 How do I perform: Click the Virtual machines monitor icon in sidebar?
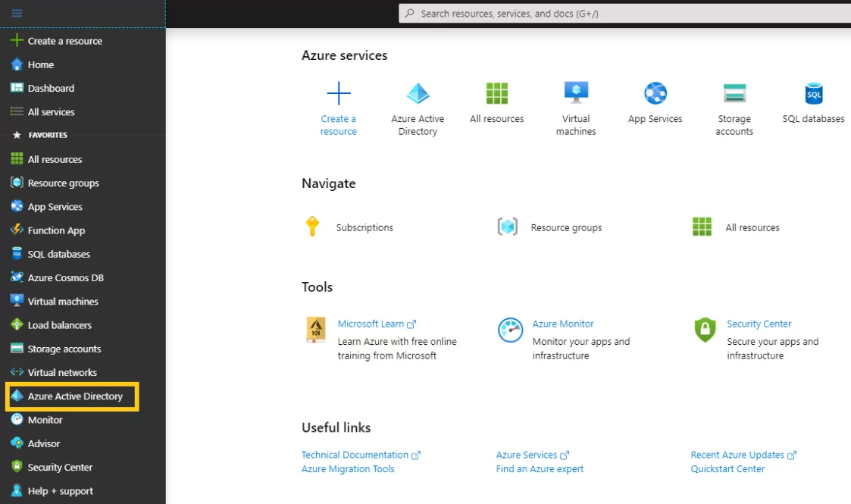[x=17, y=301]
